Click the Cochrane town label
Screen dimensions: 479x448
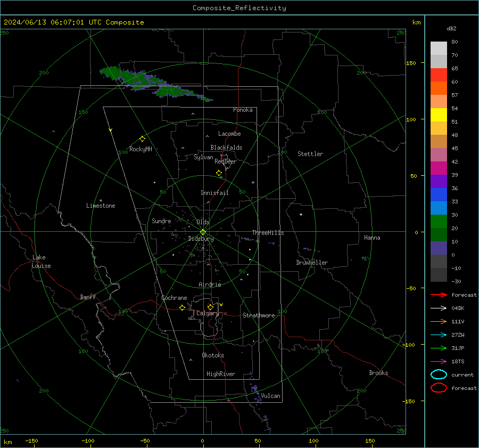[174, 298]
